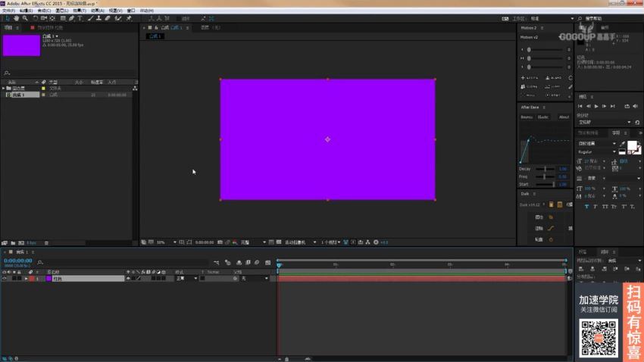Screen dimensions: 644x362
Task: Enable All Caps in Character panel
Action: point(605,207)
